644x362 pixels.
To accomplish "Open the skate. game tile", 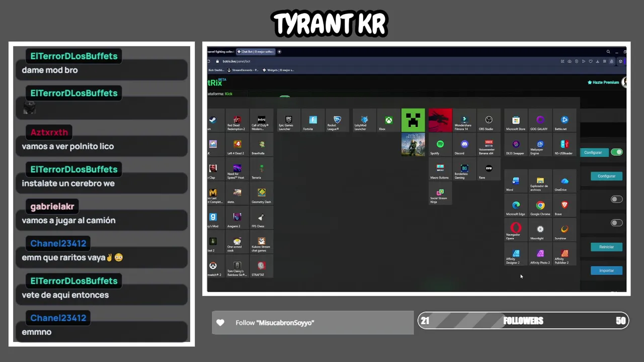I will point(237,194).
